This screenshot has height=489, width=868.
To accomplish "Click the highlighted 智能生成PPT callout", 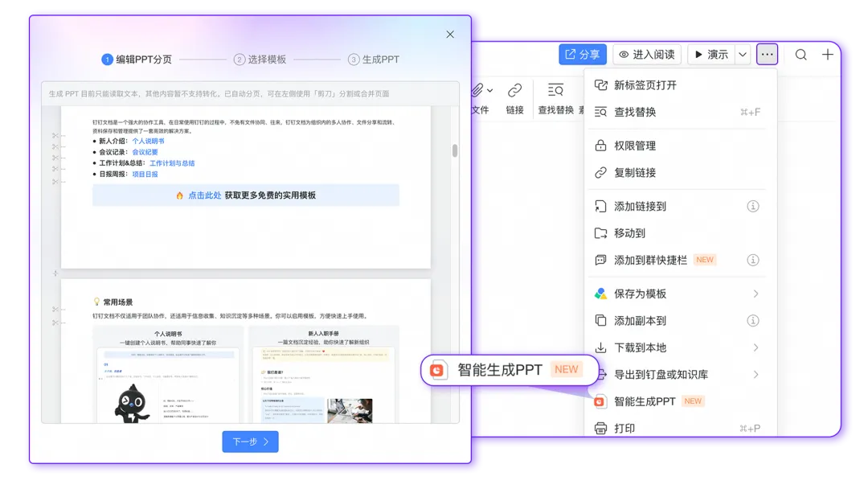I will [510, 370].
